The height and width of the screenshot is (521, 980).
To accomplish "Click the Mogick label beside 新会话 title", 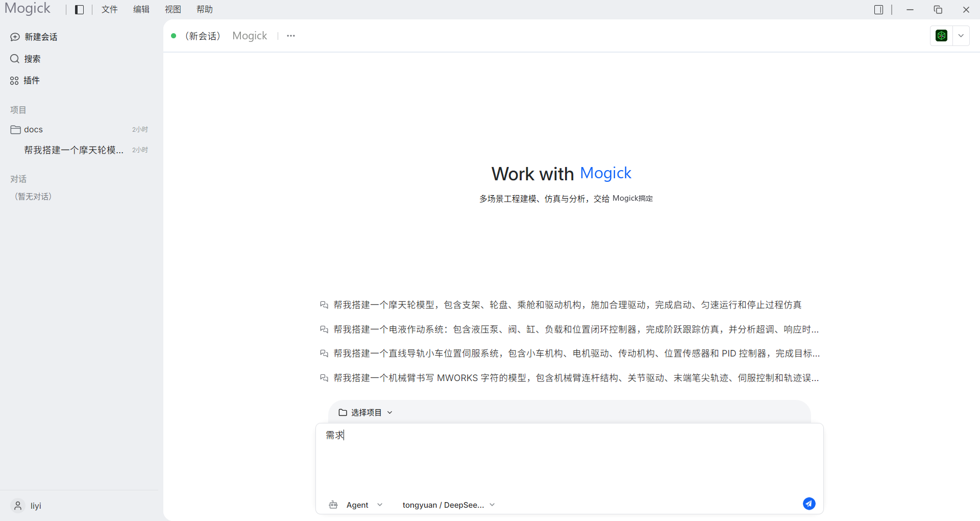I will [x=250, y=36].
